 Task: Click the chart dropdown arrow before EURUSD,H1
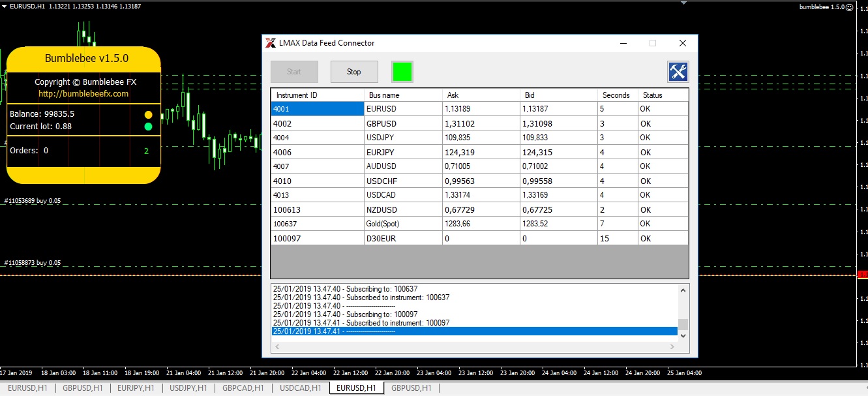[x=5, y=6]
